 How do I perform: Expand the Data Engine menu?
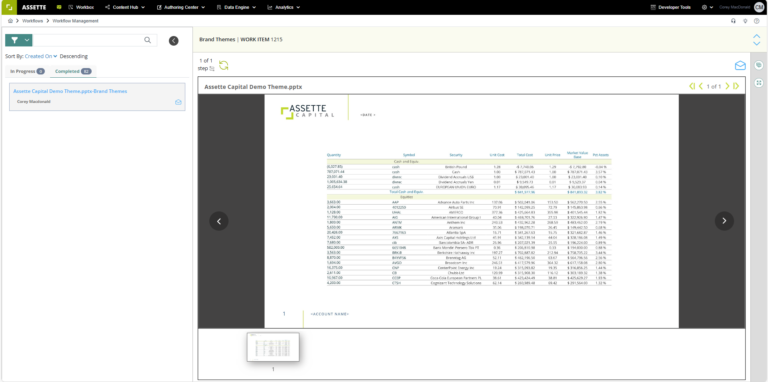point(236,7)
